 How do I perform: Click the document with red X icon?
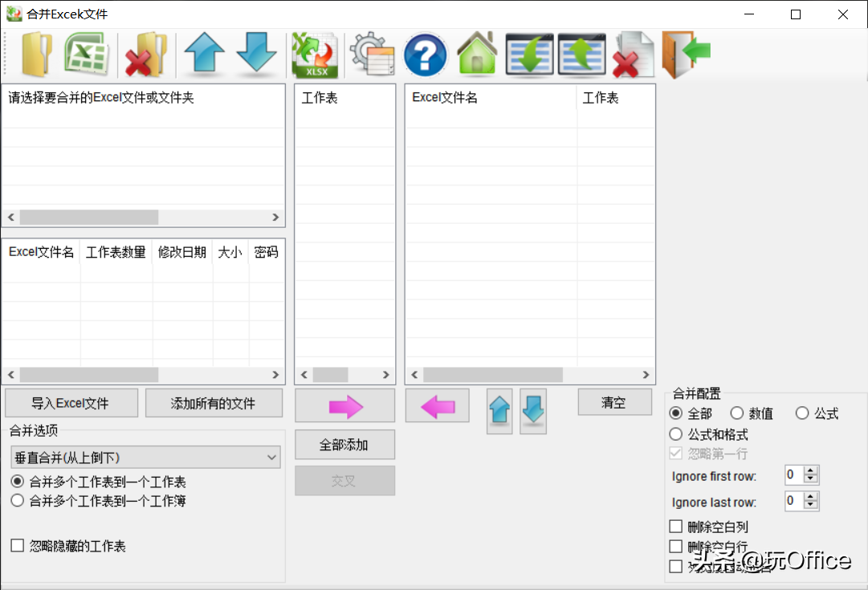coord(634,55)
